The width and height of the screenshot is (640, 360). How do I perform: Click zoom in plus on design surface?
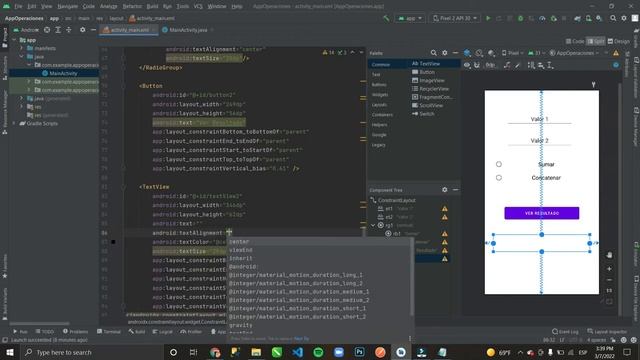(x=609, y=269)
